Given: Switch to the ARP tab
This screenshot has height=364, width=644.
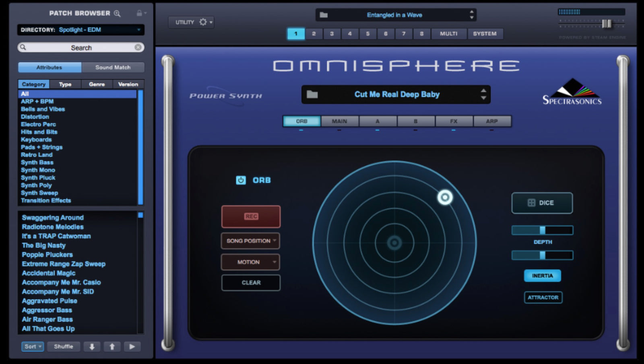Looking at the screenshot, I should pos(492,121).
